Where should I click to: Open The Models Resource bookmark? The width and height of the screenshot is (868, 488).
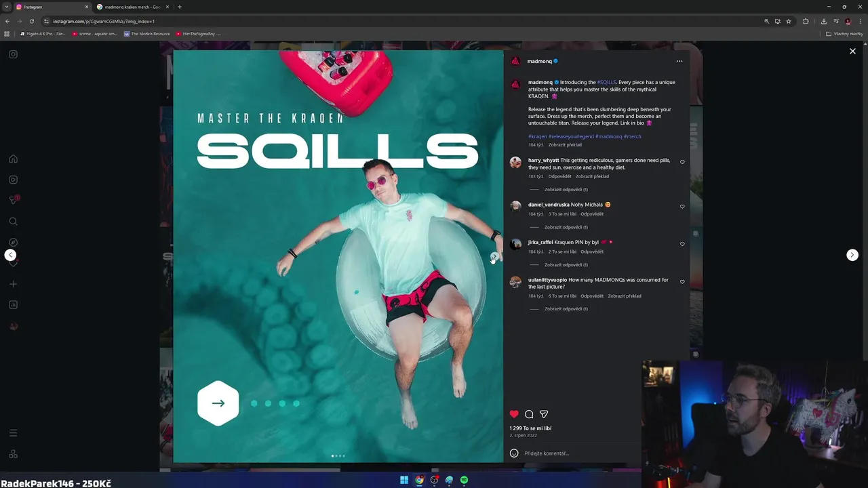147,33
